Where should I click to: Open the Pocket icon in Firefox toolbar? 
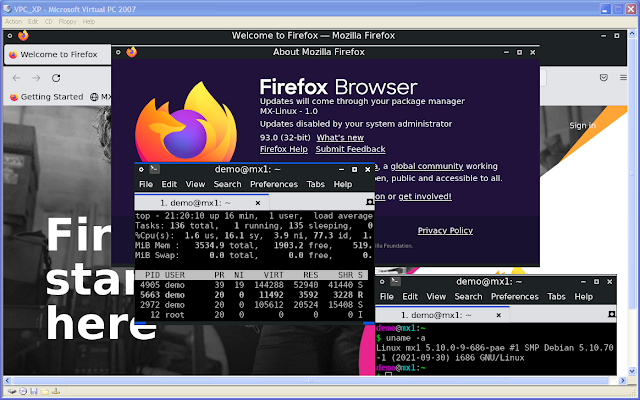click(604, 78)
